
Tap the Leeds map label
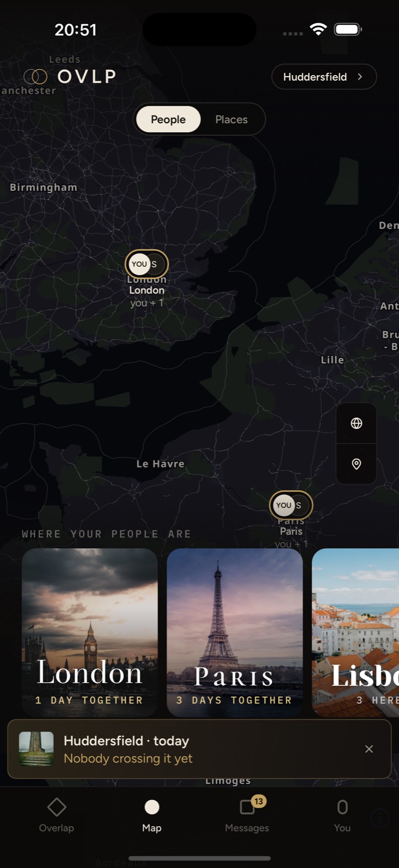click(x=65, y=60)
